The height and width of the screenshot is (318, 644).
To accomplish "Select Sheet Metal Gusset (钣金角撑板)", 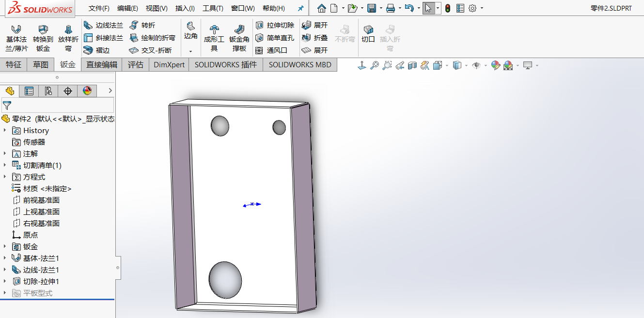I will pos(239,38).
